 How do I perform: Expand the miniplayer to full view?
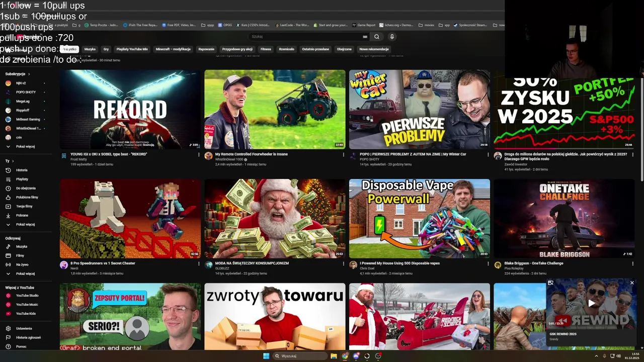[x=550, y=283]
